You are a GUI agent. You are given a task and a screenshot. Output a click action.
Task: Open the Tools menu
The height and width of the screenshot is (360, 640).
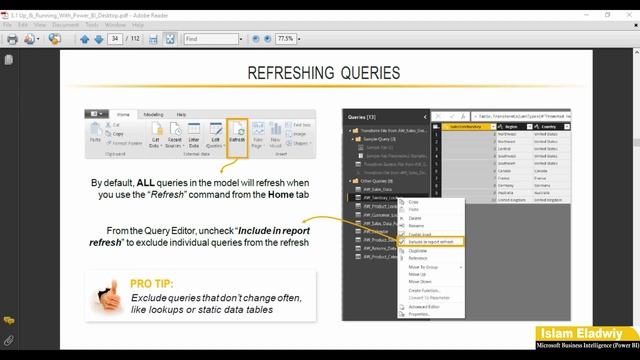tap(92, 25)
